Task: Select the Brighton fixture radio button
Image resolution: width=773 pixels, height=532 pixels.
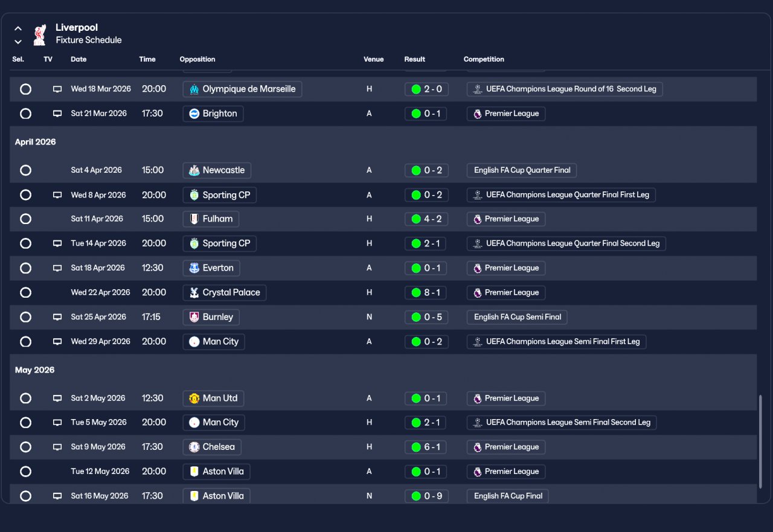Action: click(x=25, y=114)
